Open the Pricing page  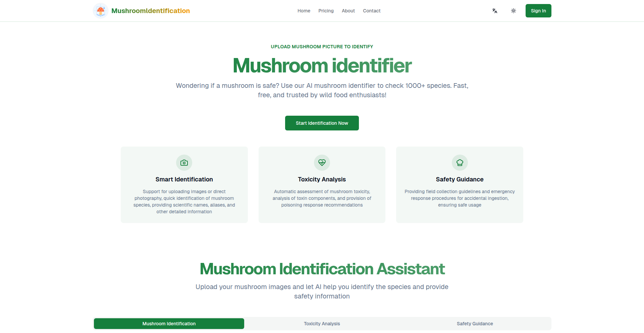326,11
